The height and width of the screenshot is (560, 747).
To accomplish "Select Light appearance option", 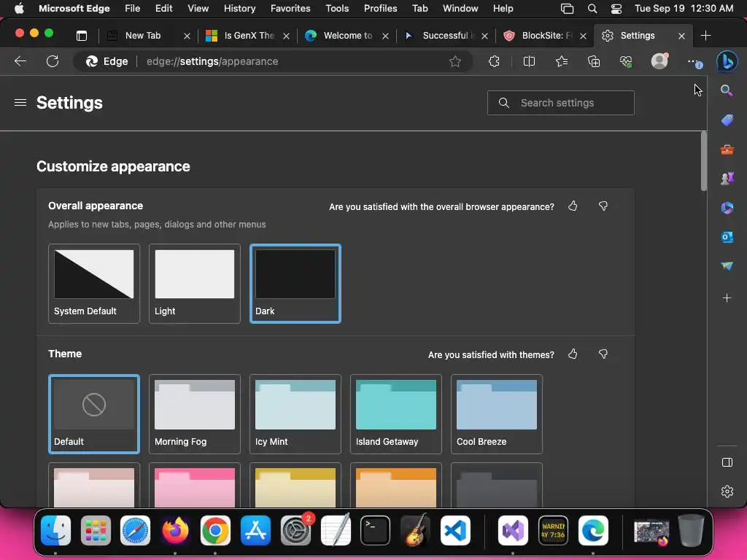I will 194,284.
